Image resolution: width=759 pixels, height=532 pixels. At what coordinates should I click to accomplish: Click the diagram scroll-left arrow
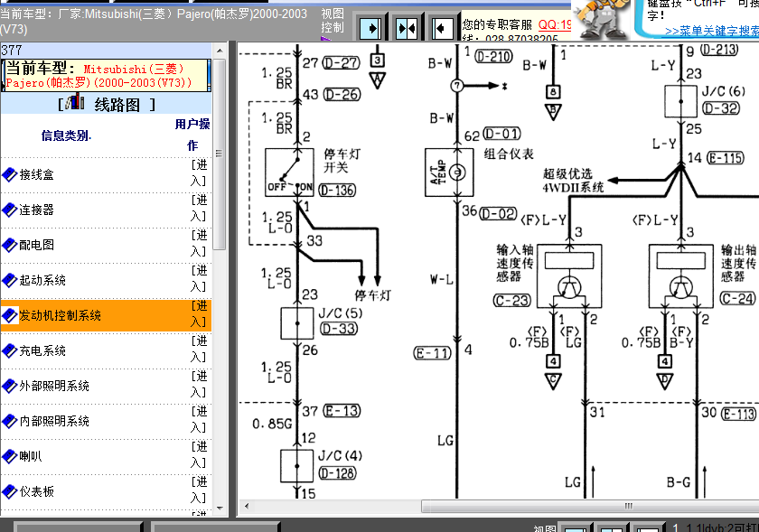click(x=247, y=507)
